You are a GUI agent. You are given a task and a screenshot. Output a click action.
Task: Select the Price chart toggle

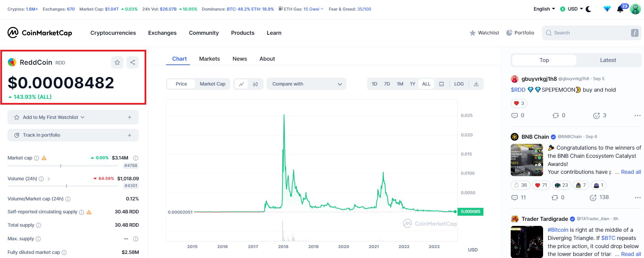click(x=181, y=84)
